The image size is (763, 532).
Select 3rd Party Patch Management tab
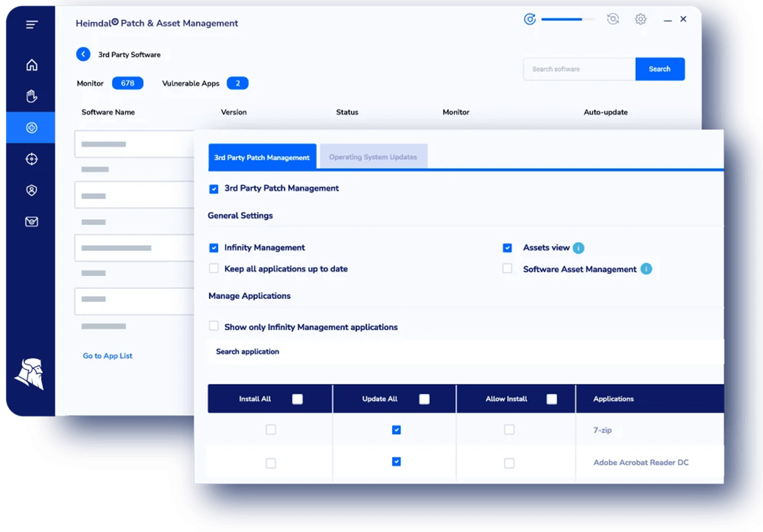coord(261,157)
